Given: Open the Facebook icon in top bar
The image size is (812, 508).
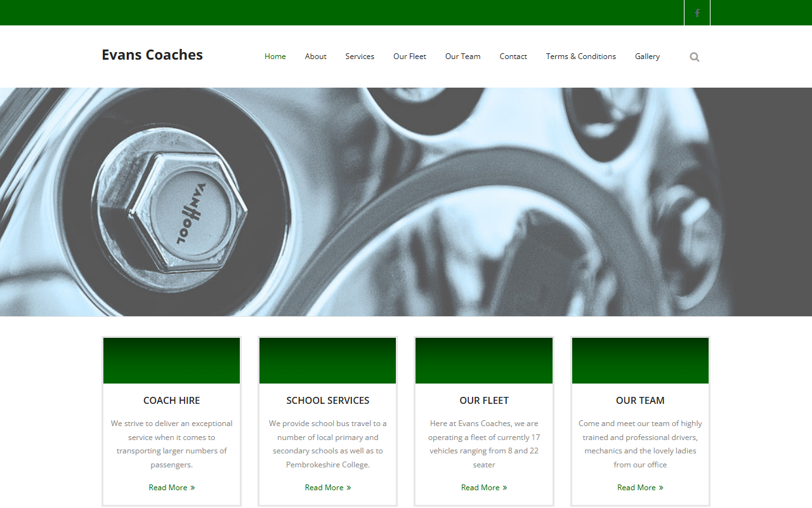Looking at the screenshot, I should 697,13.
